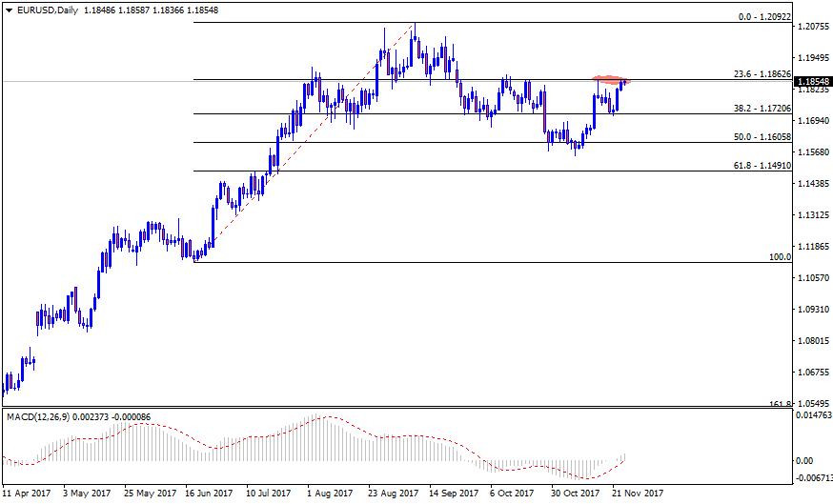Click the 1.13125 price scale value
Viewport: 833px width, 504px height.
click(x=812, y=214)
